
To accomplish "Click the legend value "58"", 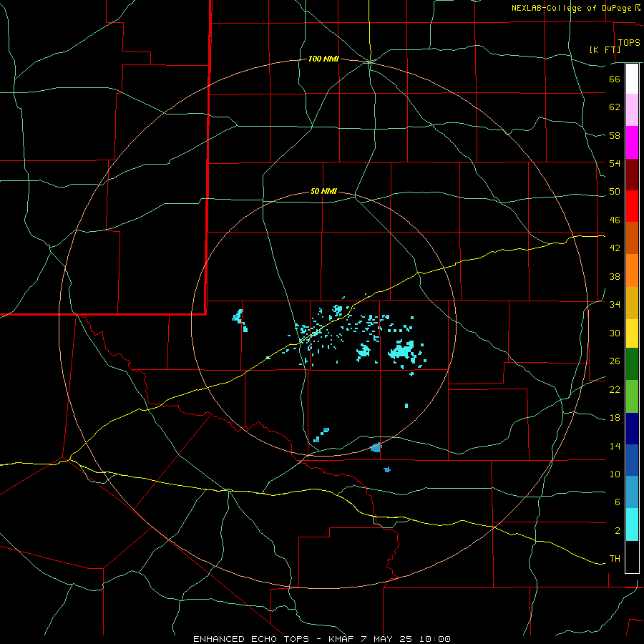I will tap(615, 135).
